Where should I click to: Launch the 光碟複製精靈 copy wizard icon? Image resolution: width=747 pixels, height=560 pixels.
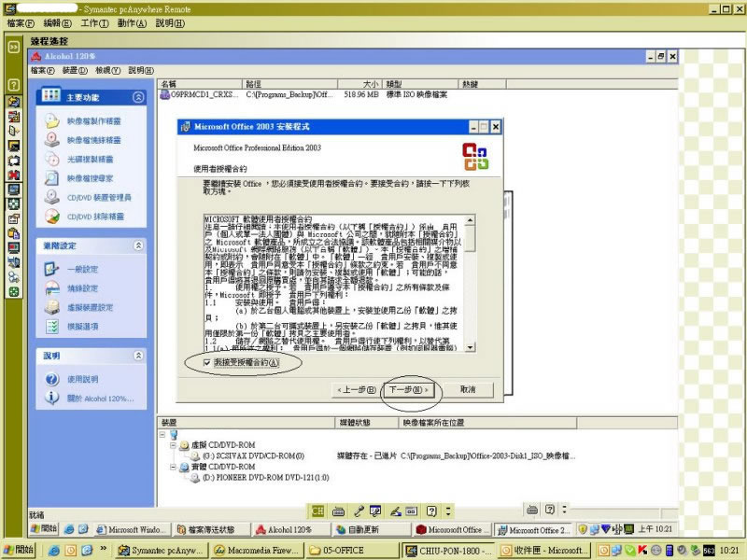52,159
